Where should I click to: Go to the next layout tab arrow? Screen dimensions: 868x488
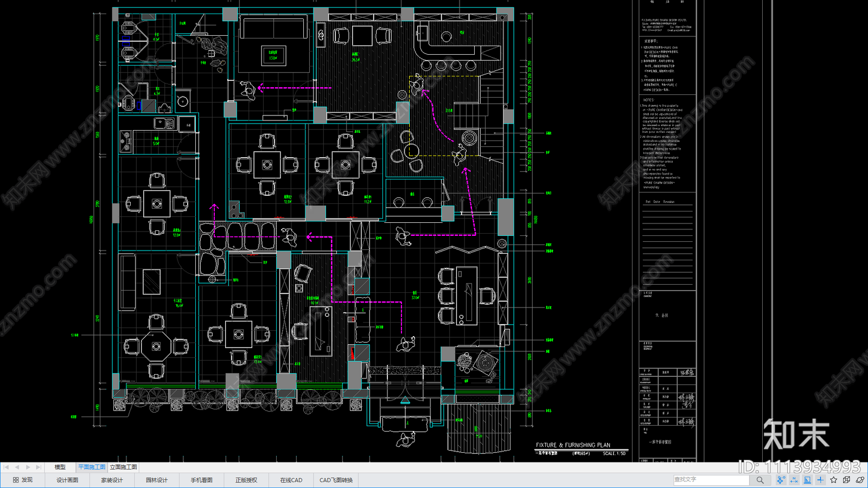point(28,467)
